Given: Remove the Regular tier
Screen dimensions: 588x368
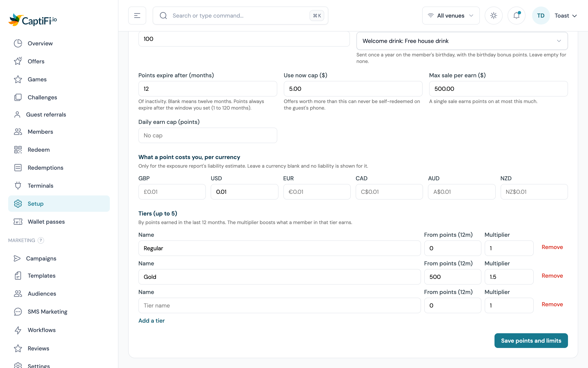Looking at the screenshot, I should 552,247.
